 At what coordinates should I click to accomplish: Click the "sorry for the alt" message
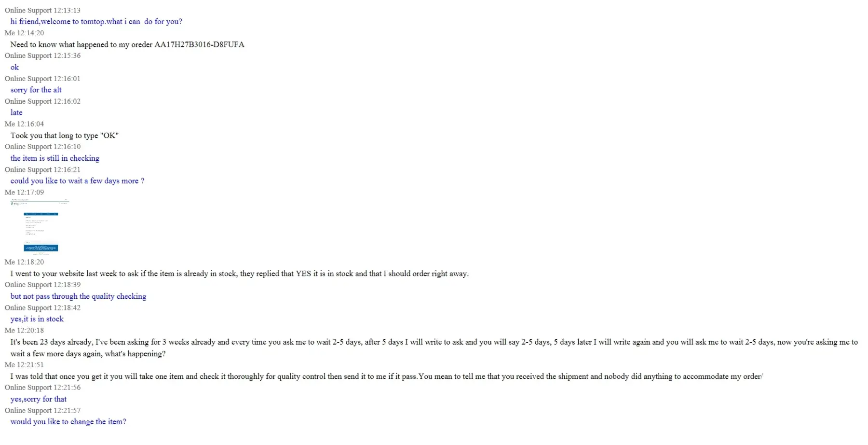pos(36,90)
